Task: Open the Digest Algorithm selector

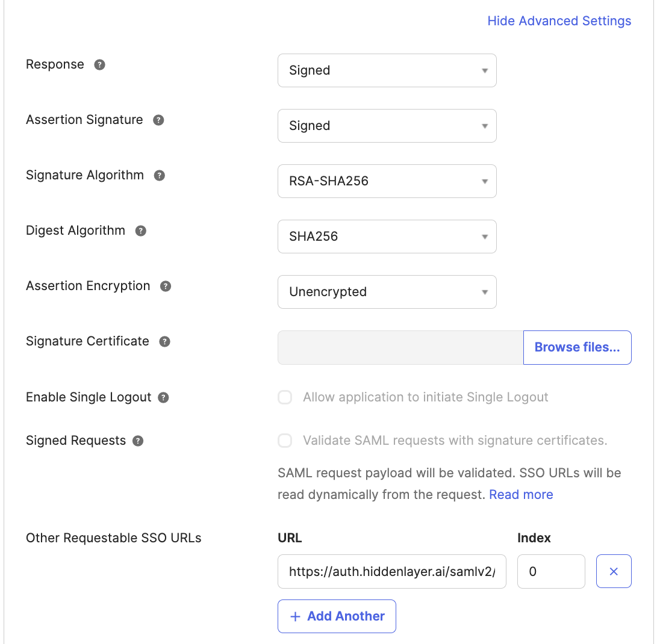Action: (x=387, y=237)
